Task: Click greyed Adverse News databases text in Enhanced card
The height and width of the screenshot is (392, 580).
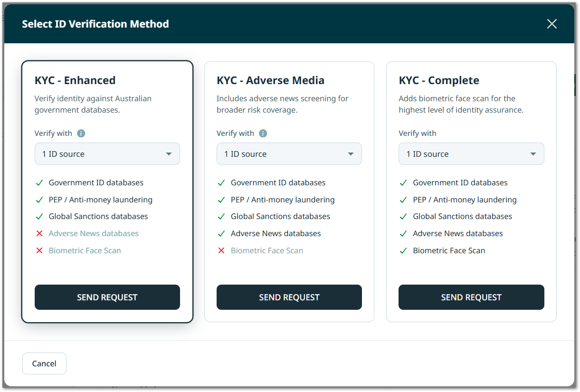Action: [94, 233]
